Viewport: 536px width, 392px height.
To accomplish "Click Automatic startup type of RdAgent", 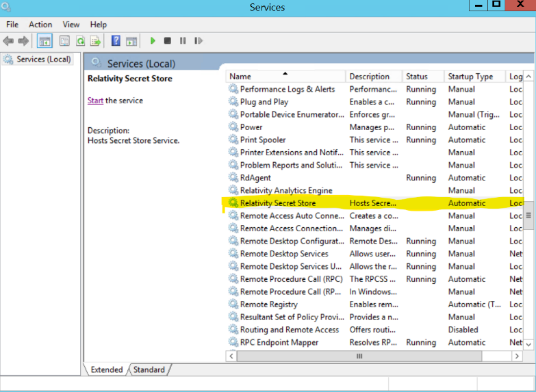I will (467, 178).
